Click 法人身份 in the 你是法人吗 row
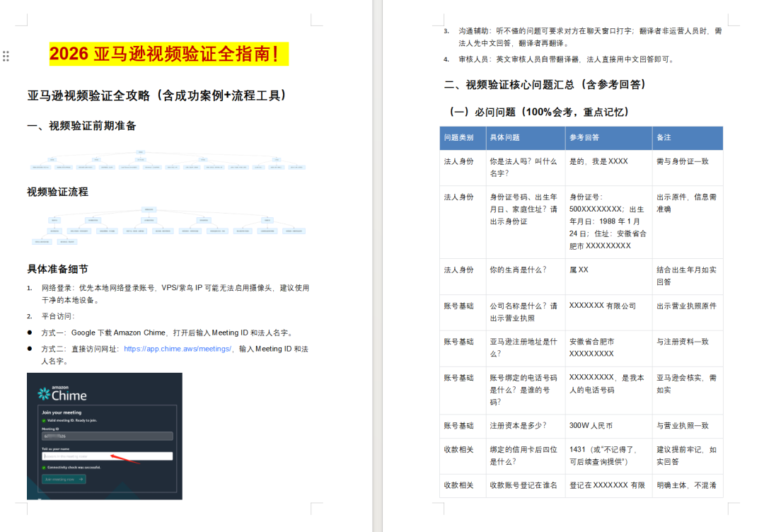This screenshot has height=532, width=764. [x=458, y=161]
